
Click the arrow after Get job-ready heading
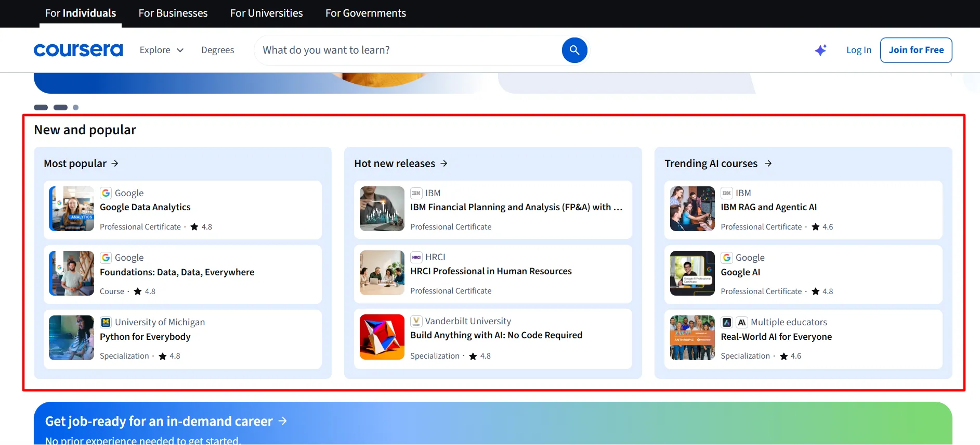(283, 421)
